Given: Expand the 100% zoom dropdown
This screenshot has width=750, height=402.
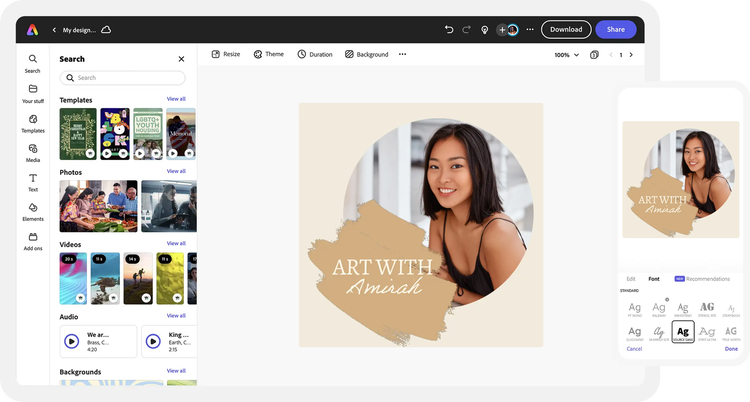Looking at the screenshot, I should pos(567,55).
